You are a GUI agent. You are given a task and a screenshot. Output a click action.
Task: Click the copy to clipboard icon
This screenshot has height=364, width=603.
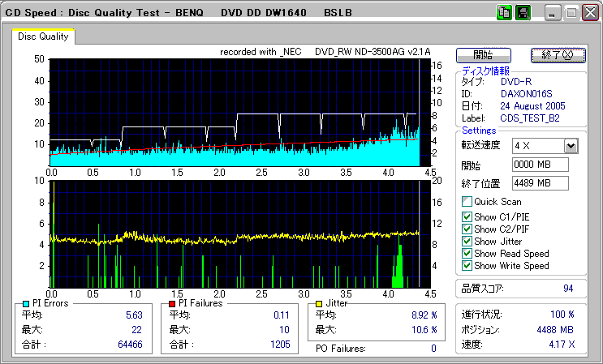[505, 13]
